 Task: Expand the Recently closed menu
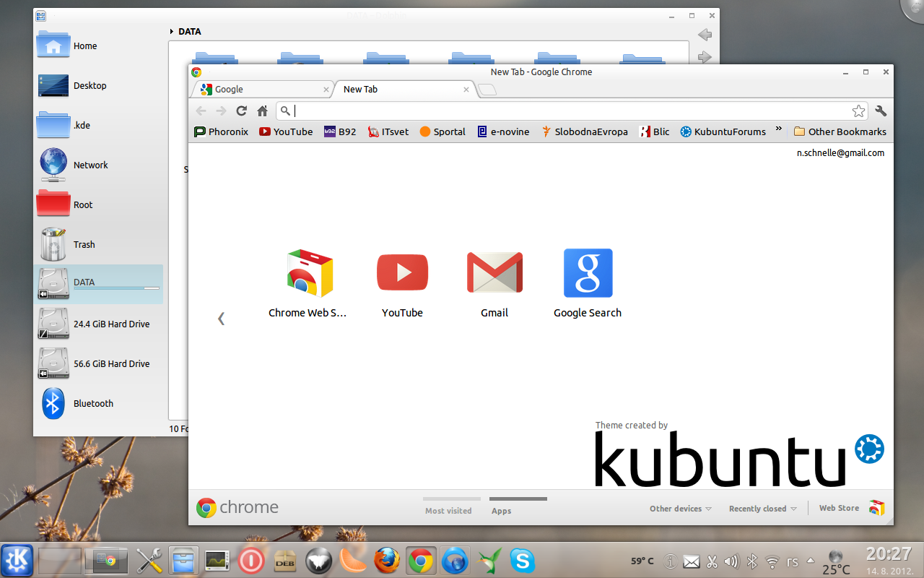click(763, 509)
